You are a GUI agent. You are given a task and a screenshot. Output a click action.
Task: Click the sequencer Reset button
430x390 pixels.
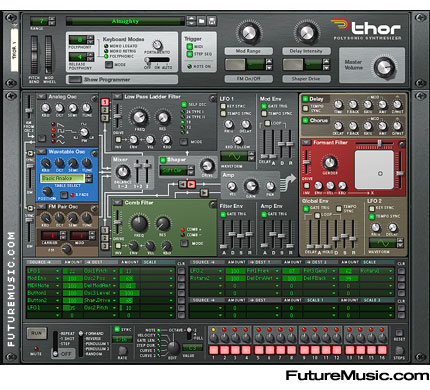click(399, 333)
